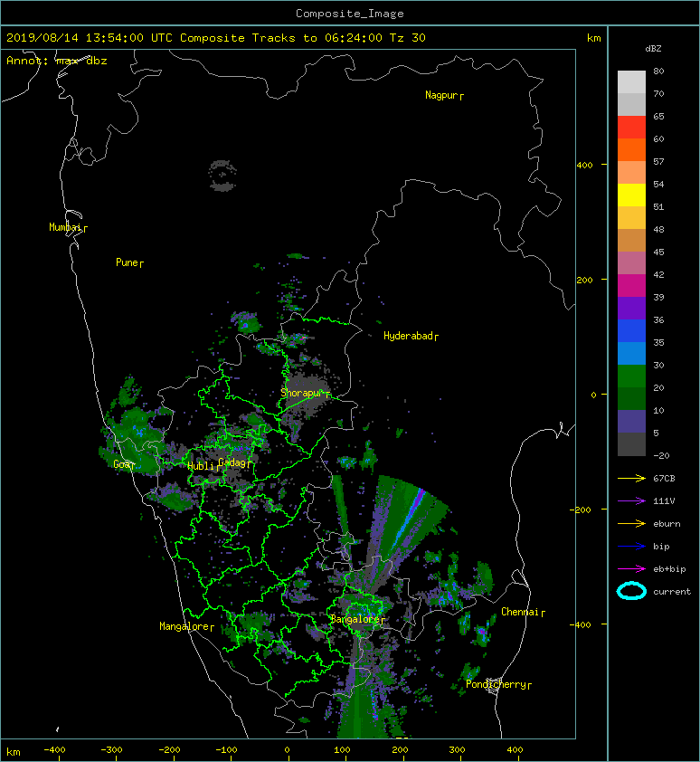Click the red swatch in dBZ scale
Viewport: 700px width, 762px height.
click(631, 128)
